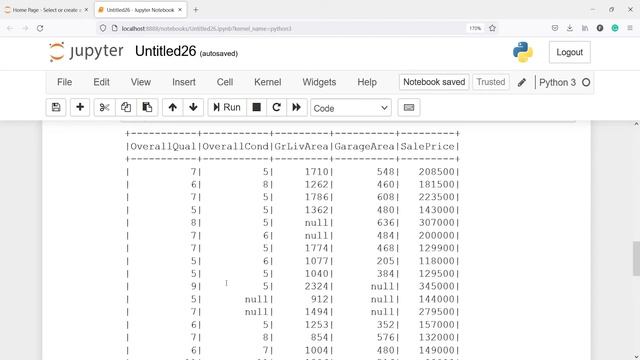
Task: Click the page scrollbar thumb
Action: point(636,258)
